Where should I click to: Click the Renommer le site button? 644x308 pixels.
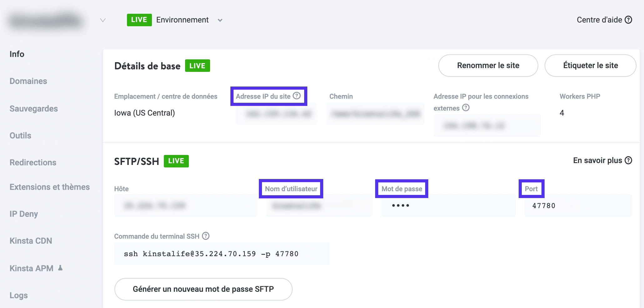[x=488, y=66]
